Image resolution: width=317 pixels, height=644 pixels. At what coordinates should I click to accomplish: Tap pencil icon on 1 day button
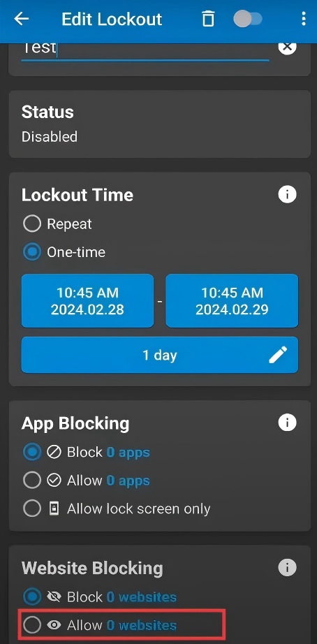coord(278,355)
